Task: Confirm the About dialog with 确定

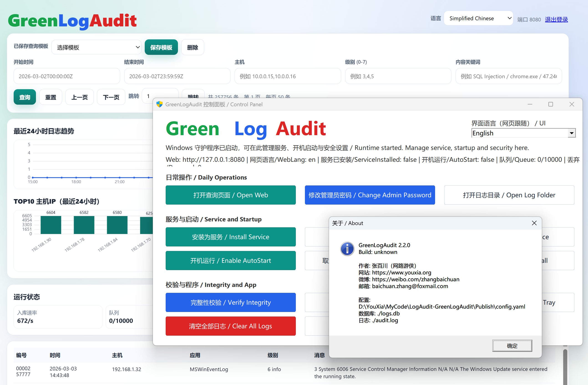Action: click(512, 346)
